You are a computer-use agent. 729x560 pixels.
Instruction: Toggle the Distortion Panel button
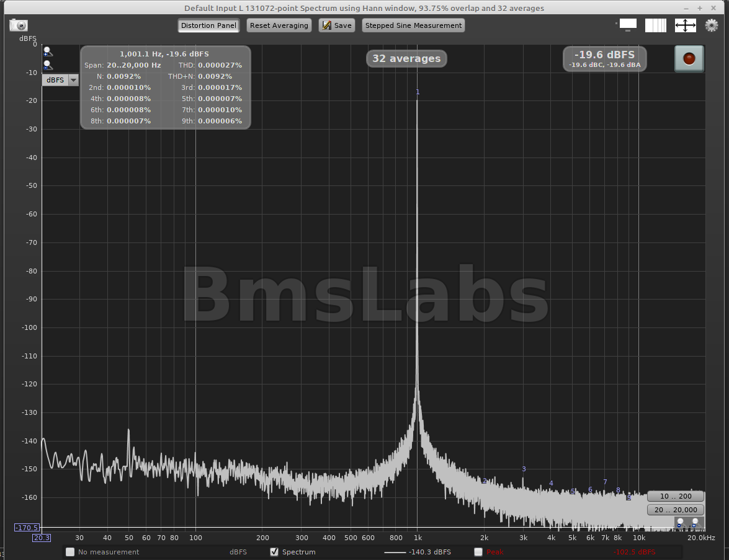[x=208, y=25]
